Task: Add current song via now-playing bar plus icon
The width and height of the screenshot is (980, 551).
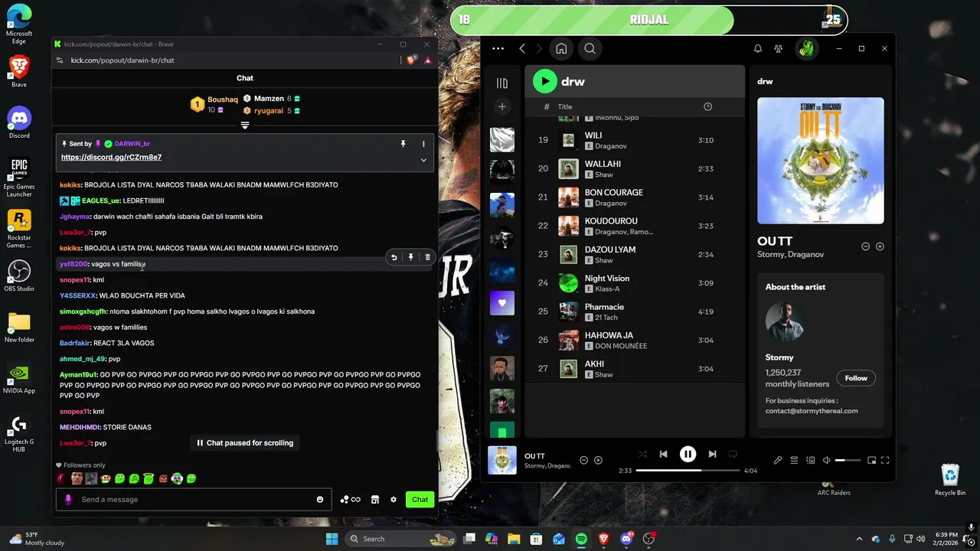Action: click(598, 460)
